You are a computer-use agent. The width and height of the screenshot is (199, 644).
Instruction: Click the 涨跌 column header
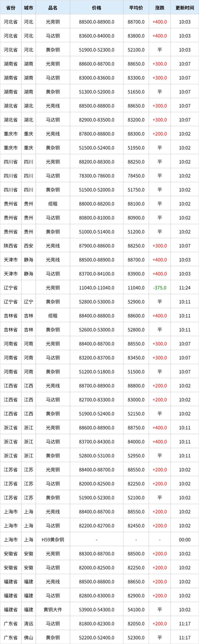click(x=160, y=8)
